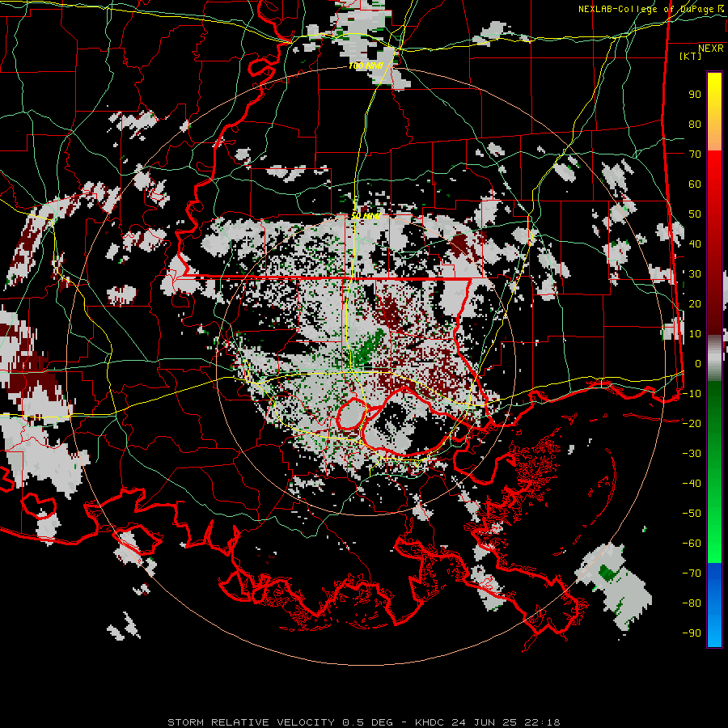Click the -80 value on velocity scale
This screenshot has height=728, width=728.
coord(692,603)
